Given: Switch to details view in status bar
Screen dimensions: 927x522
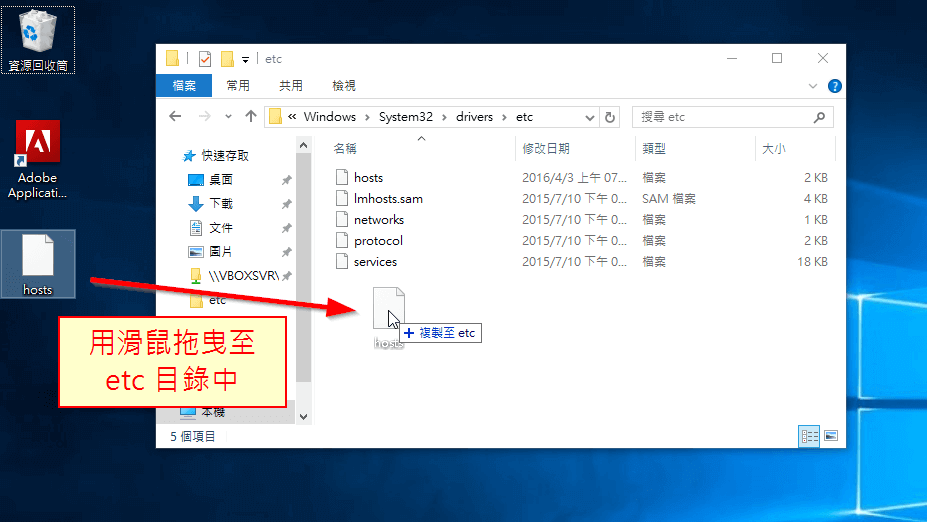Looking at the screenshot, I should pos(809,436).
